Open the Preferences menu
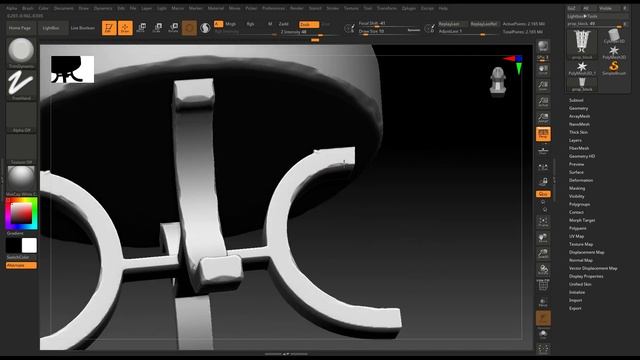The image size is (640, 360). tap(273, 8)
